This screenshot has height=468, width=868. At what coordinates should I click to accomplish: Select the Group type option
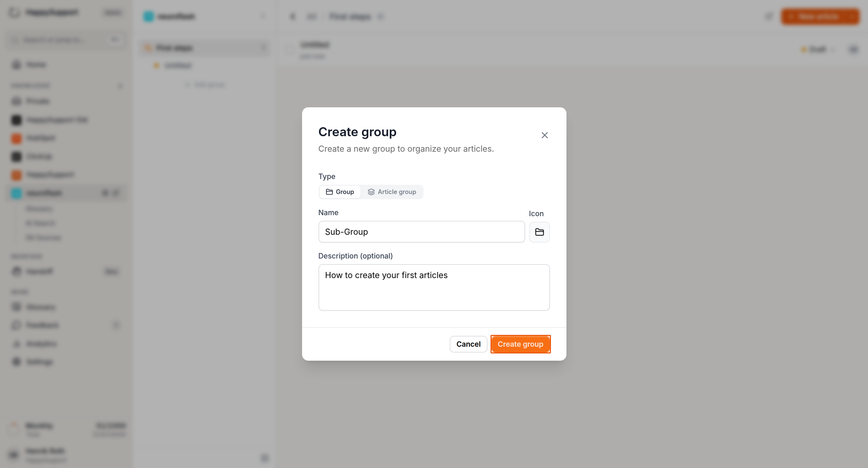click(x=340, y=192)
